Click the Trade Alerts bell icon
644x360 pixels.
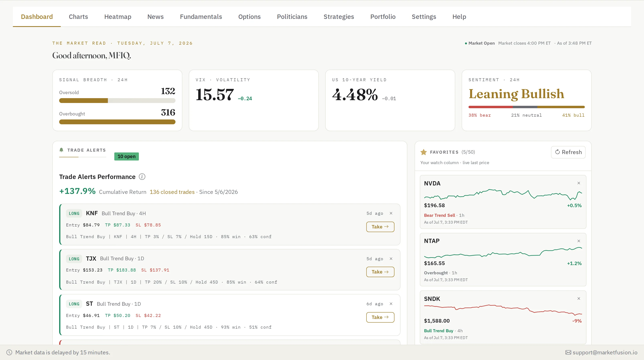point(61,150)
